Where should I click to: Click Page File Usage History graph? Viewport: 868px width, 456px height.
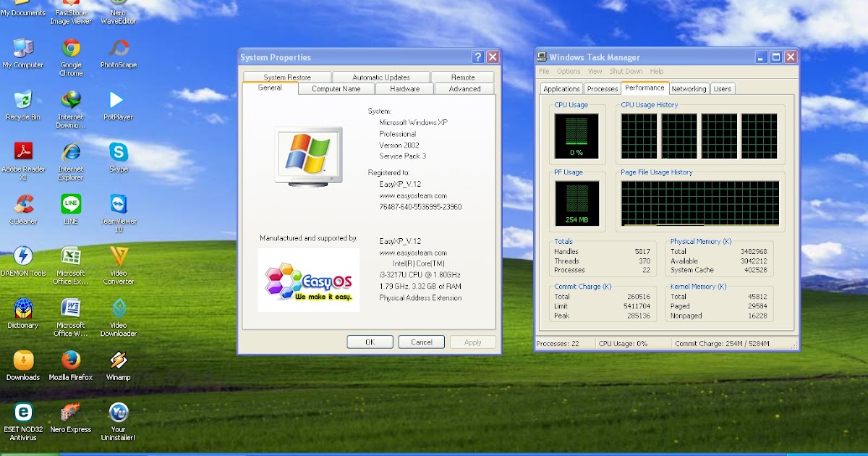point(700,203)
